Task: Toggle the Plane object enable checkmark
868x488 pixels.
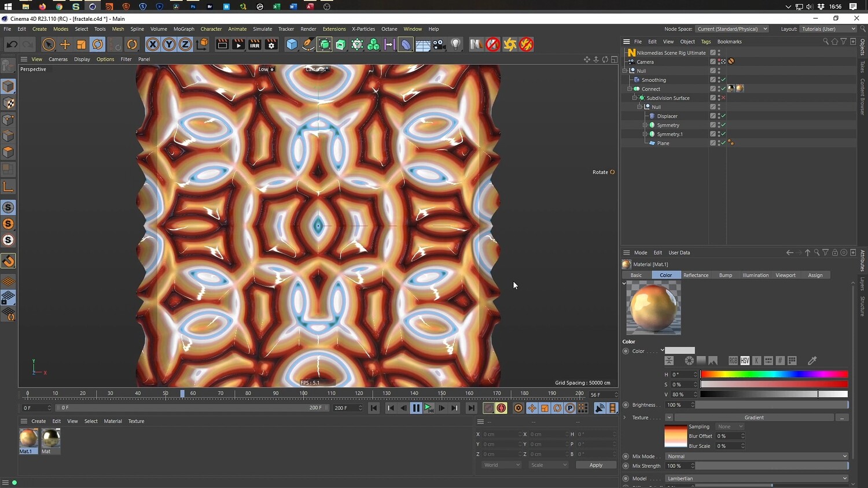Action: pos(723,143)
